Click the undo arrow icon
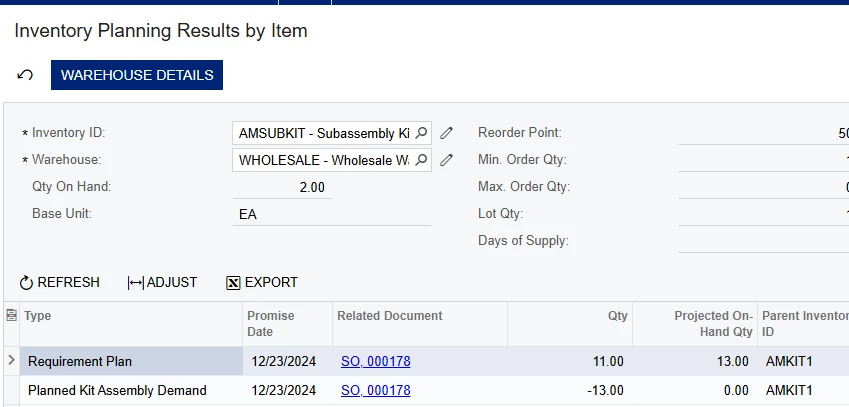Image resolution: width=849 pixels, height=407 pixels. (x=26, y=75)
